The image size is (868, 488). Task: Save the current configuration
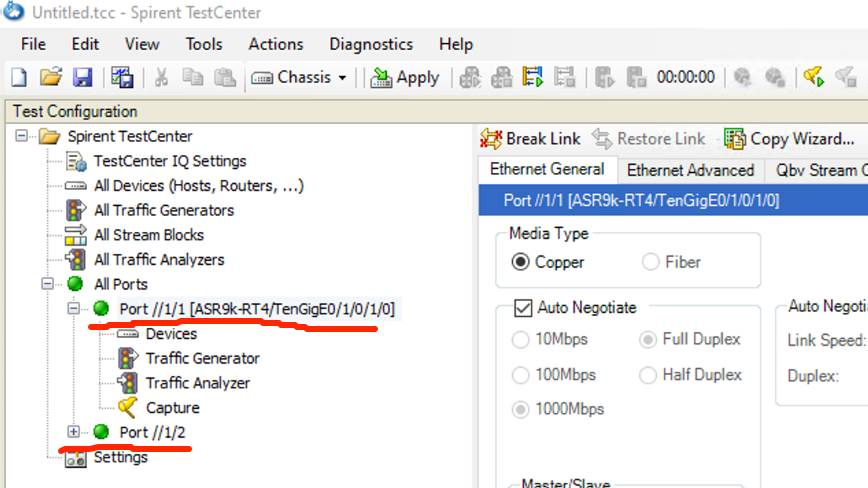pos(82,77)
